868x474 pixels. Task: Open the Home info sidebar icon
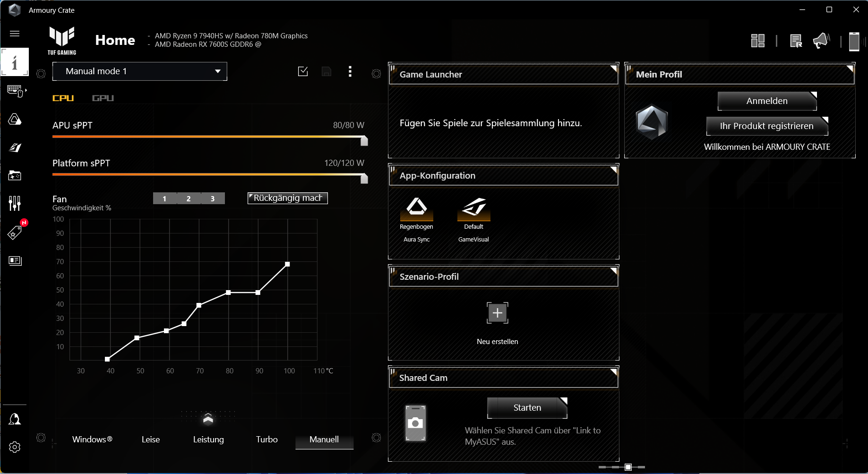15,62
